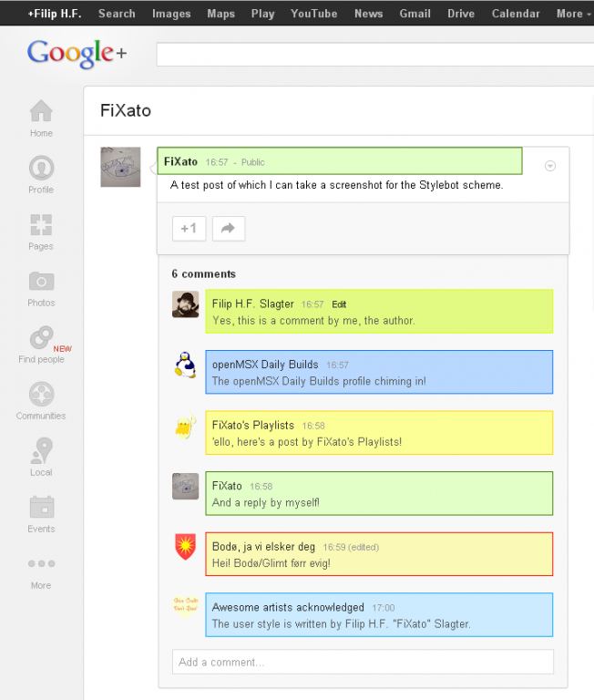This screenshot has height=700, width=594.
Task: Open Gmail in the top bar
Action: [x=415, y=14]
